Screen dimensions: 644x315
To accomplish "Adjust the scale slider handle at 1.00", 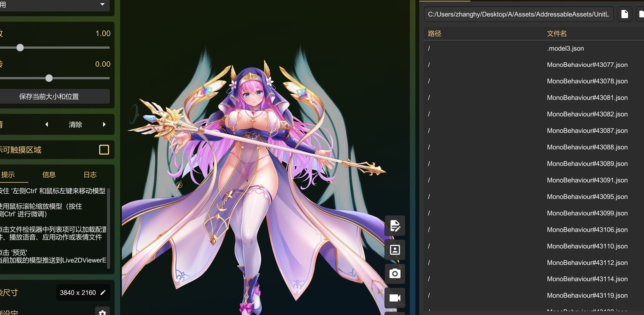I will [20, 48].
